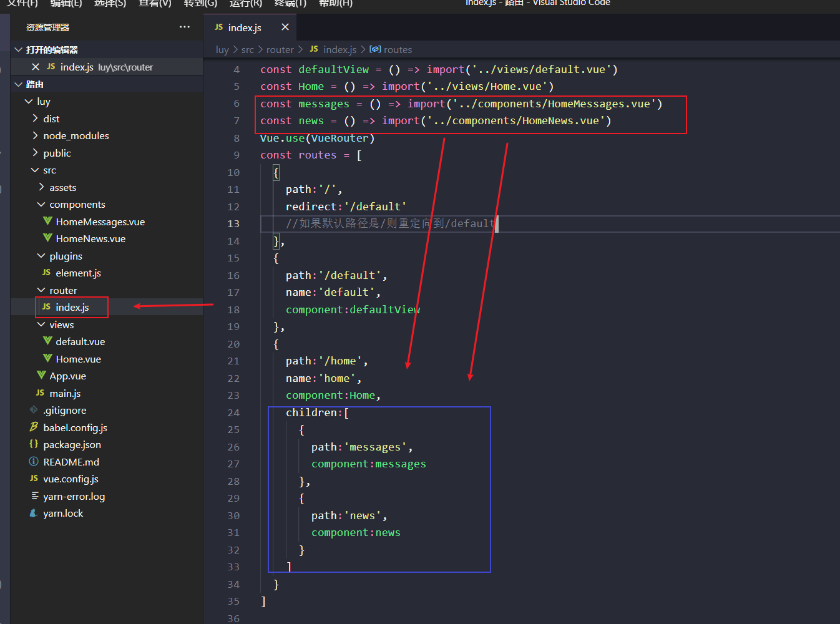Collapse the components folder
The height and width of the screenshot is (624, 840).
coord(41,204)
